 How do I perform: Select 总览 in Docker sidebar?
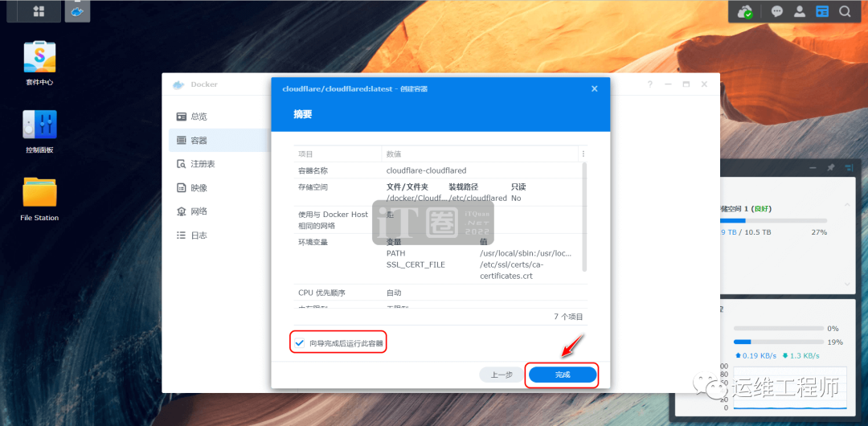pos(219,117)
